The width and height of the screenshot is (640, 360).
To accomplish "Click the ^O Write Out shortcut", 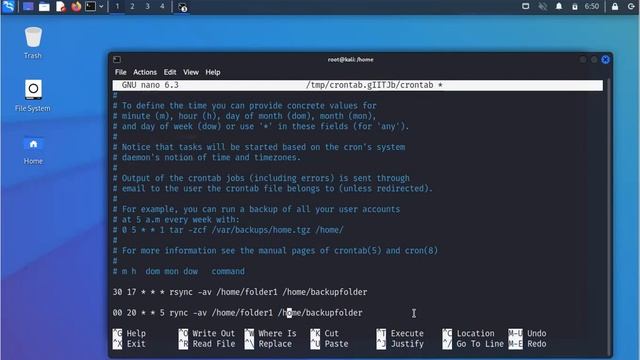I will tap(207, 333).
